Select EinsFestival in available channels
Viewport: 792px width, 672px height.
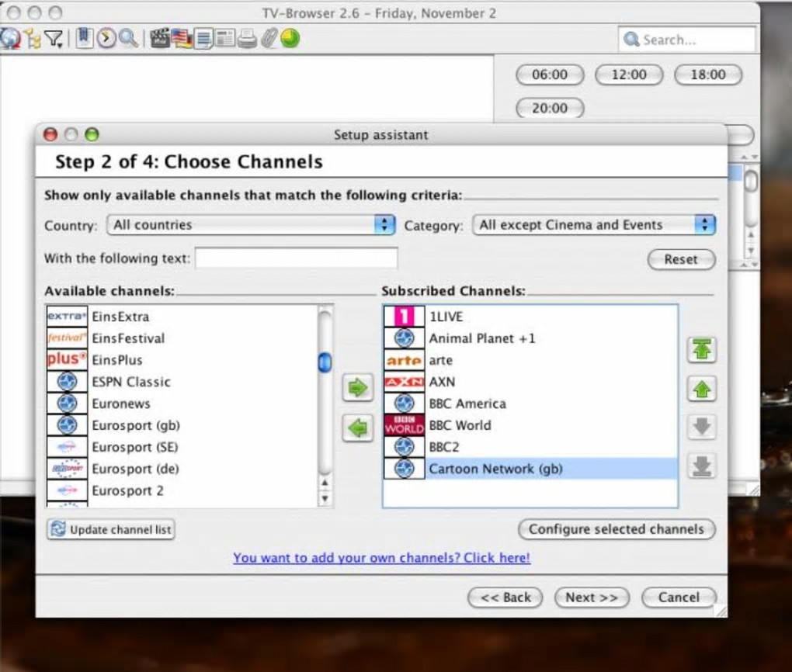pos(182,338)
